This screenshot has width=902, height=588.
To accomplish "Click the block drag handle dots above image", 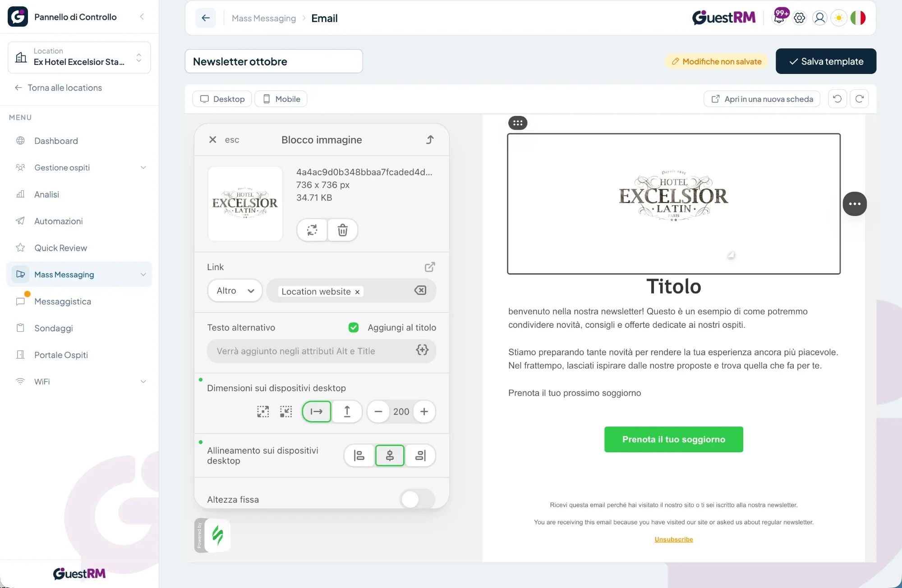I will tap(518, 123).
